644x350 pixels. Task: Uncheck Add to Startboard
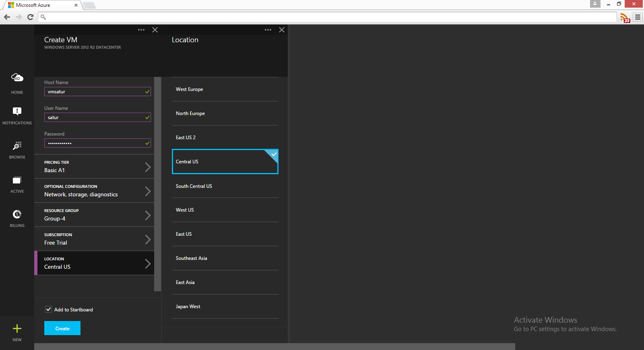click(48, 309)
